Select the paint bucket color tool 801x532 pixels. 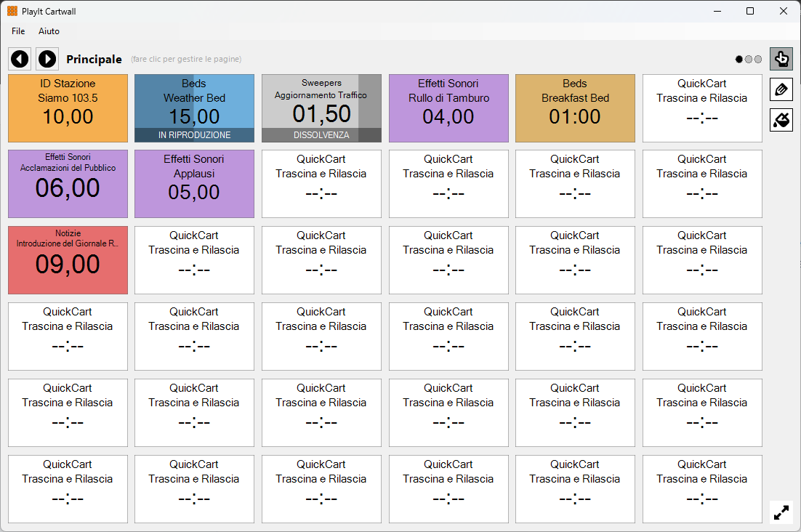[x=781, y=120]
